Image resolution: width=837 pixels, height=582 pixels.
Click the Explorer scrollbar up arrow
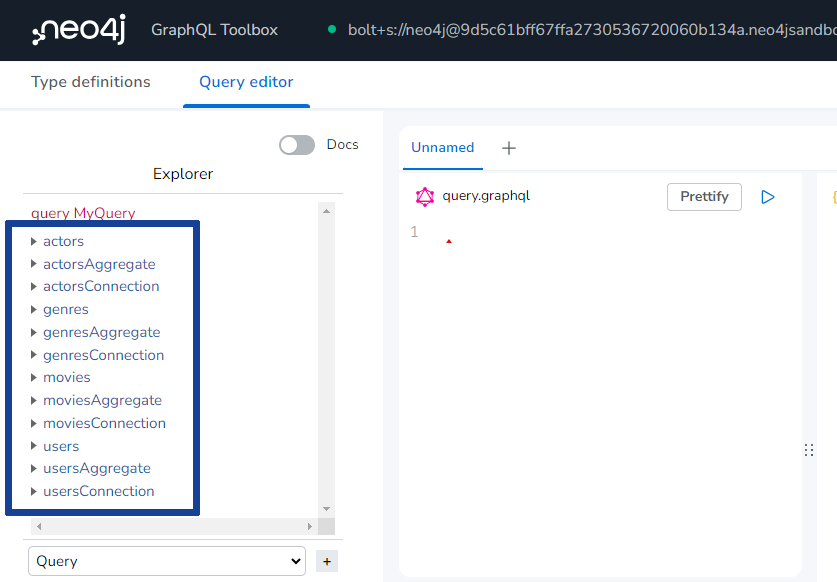click(325, 210)
